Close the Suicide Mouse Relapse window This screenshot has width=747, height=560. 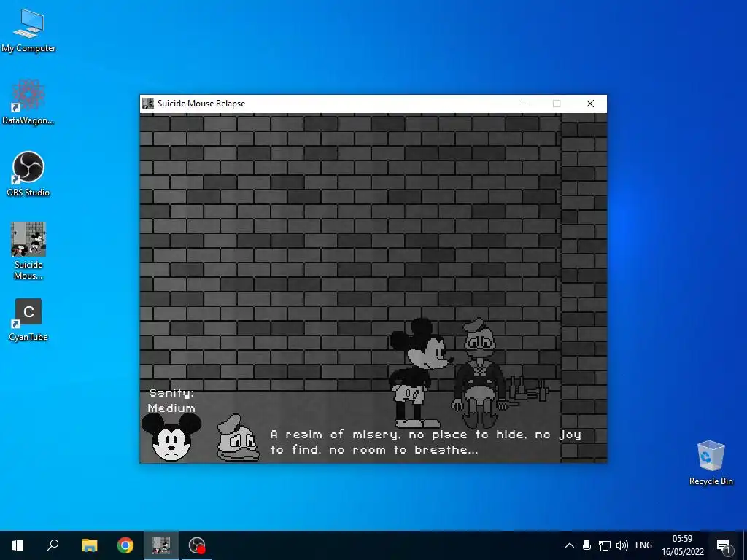(x=589, y=104)
